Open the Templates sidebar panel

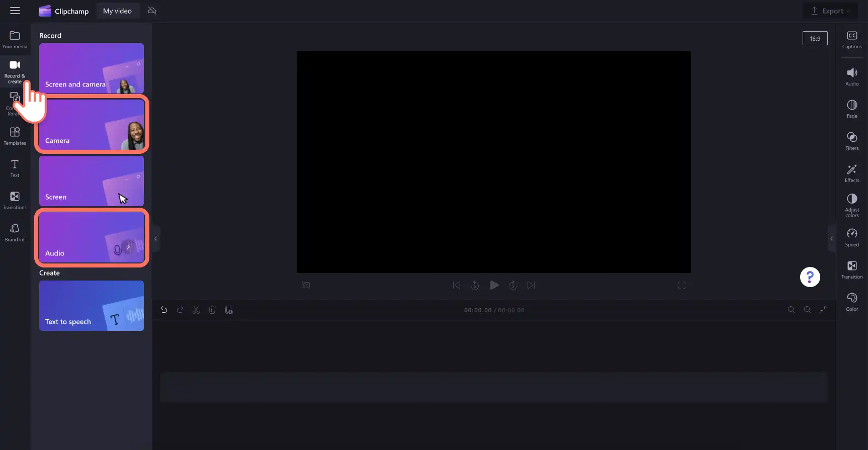click(x=15, y=136)
